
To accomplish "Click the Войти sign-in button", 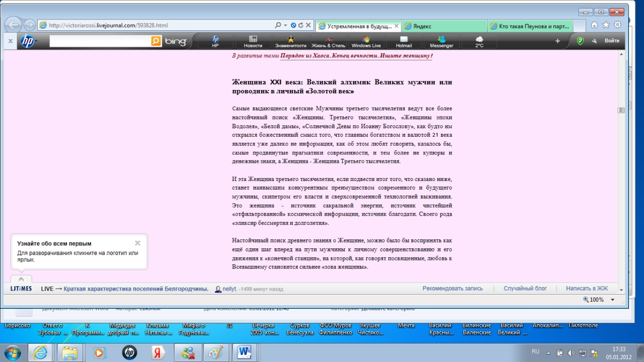I will [612, 41].
